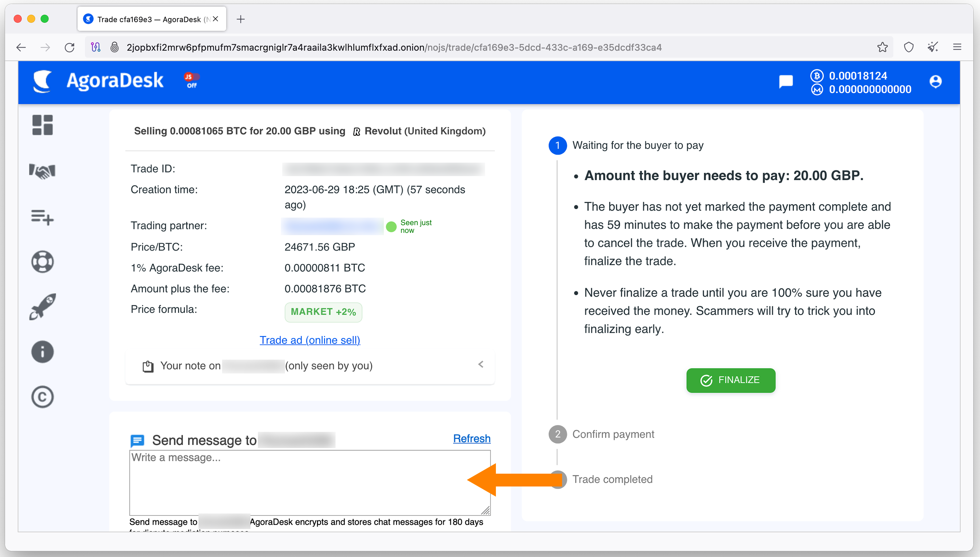Reload the page with refresh icon

click(x=70, y=48)
